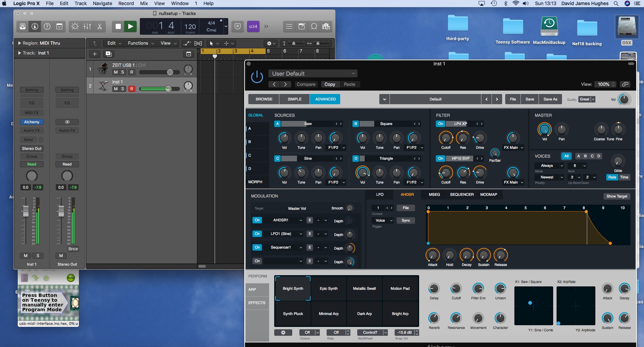The image size is (644, 347).
Task: Toggle the count-in 1234 button
Action: coord(253,27)
